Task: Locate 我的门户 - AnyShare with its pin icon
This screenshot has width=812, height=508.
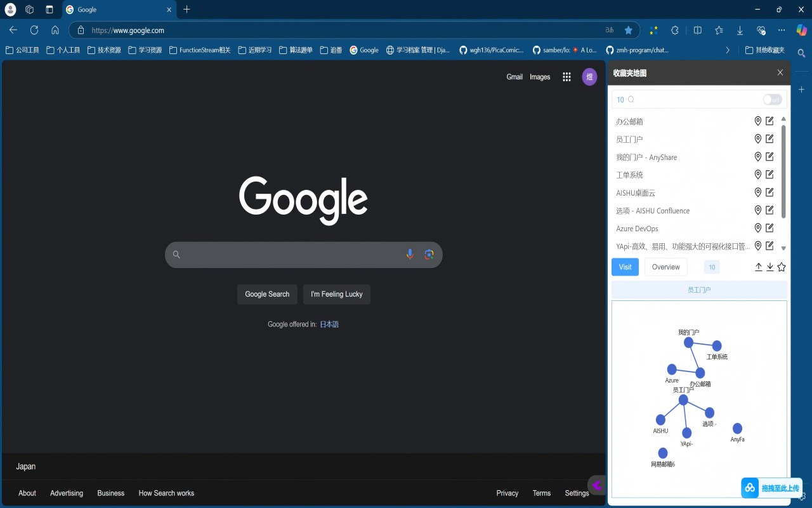Action: pos(757,156)
